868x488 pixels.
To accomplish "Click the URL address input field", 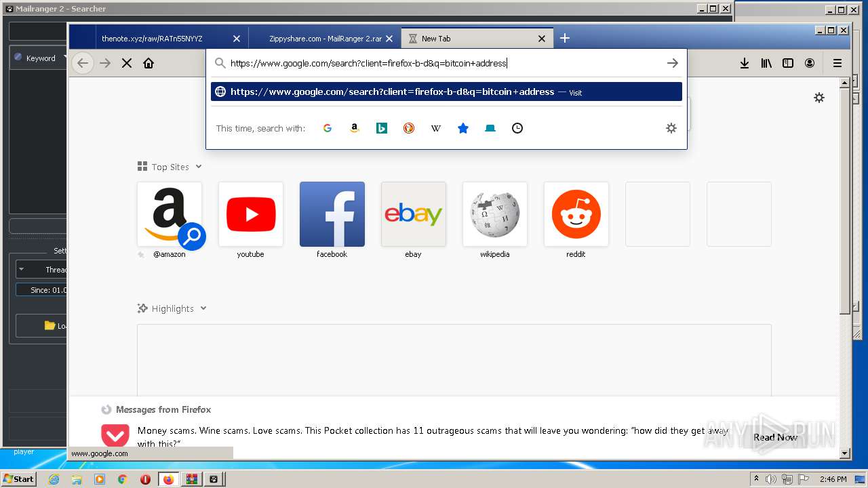I will (441, 63).
